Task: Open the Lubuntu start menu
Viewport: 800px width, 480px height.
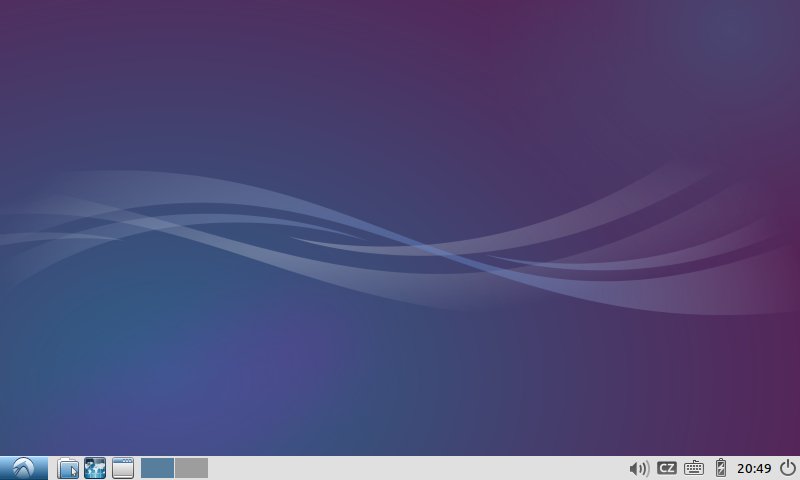Action: click(24, 468)
